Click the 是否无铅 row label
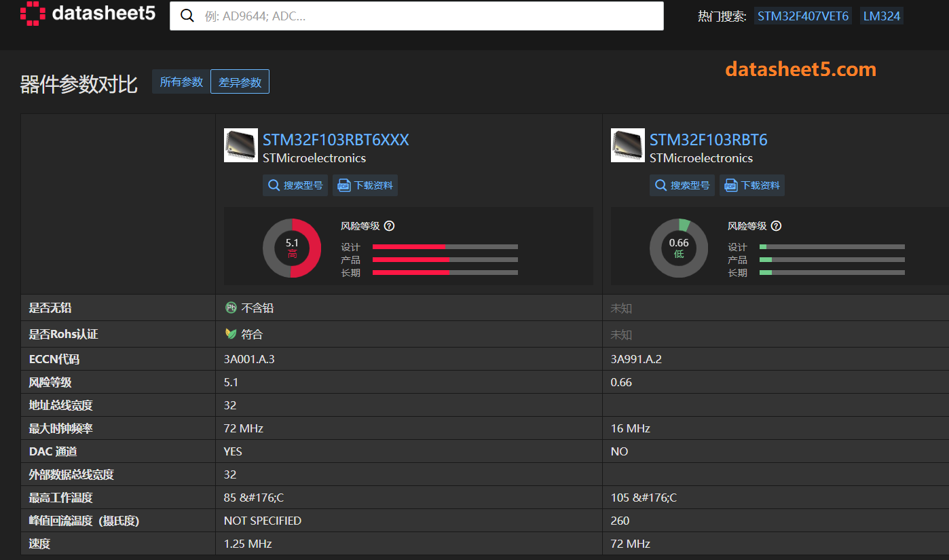 tap(50, 308)
